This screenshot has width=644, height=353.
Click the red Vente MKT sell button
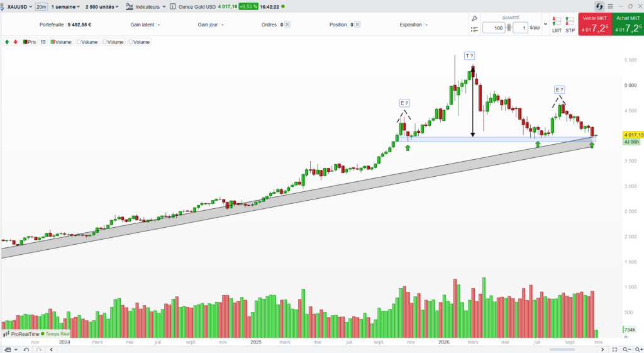[x=595, y=24]
